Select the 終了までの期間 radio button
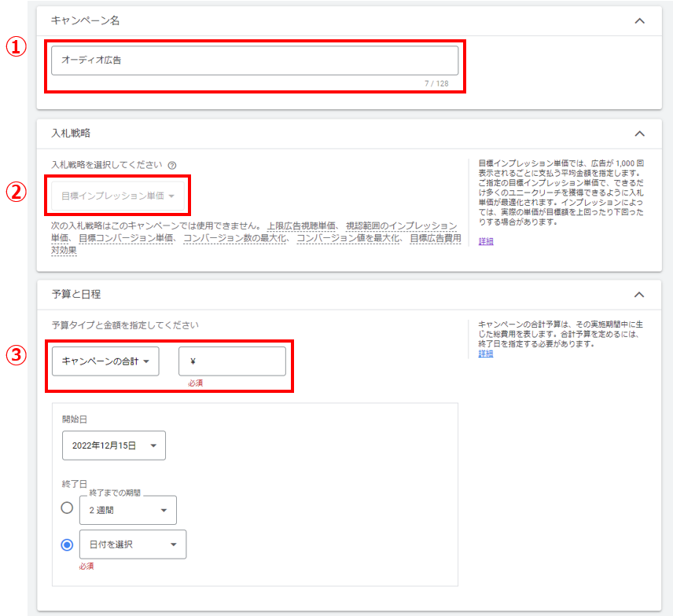Image resolution: width=673 pixels, height=616 pixels. click(x=68, y=508)
